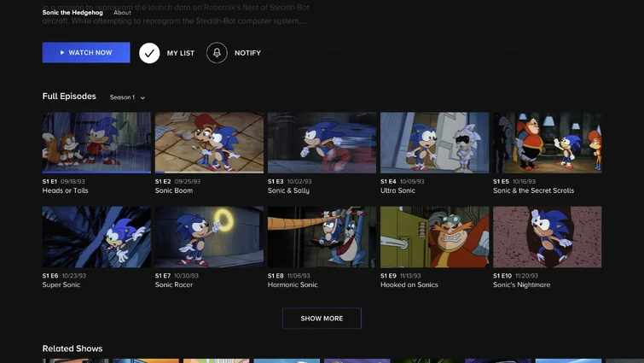The width and height of the screenshot is (644, 363).
Task: Play the Sonic Boom episode thumbnail
Action: (209, 143)
